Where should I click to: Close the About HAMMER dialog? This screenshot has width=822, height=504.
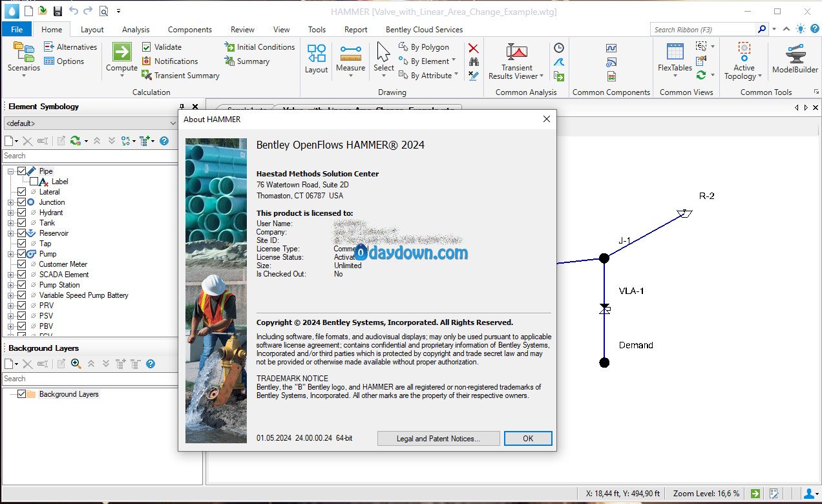[x=547, y=119]
